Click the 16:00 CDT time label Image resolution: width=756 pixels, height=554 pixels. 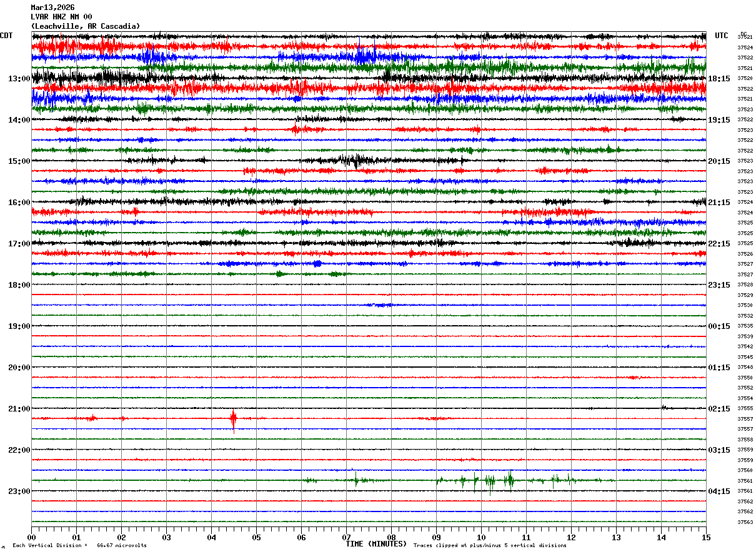[x=19, y=203]
